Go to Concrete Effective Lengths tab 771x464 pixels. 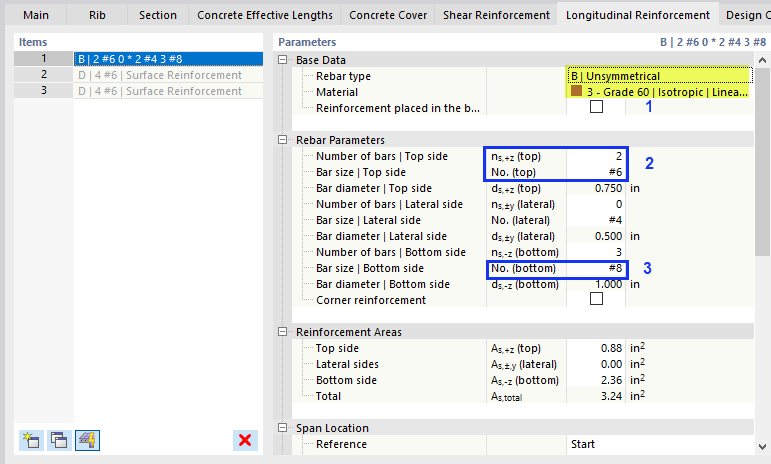click(265, 15)
